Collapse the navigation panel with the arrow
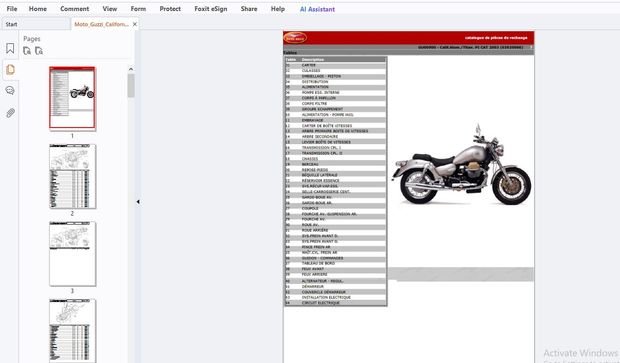This screenshot has height=363, width=620. (138, 202)
